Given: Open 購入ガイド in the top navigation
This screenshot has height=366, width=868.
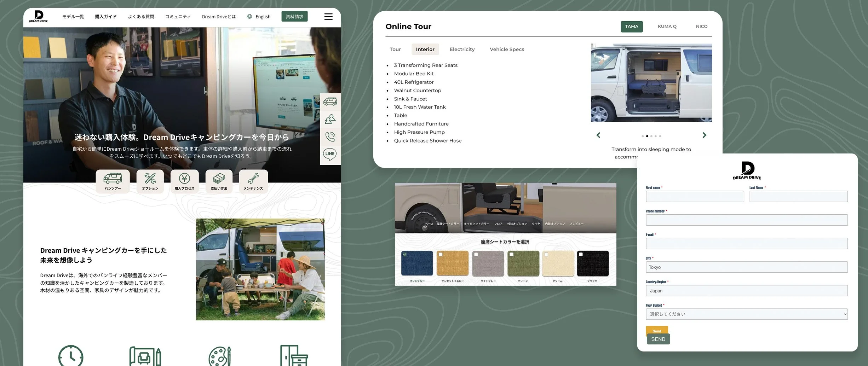Looking at the screenshot, I should pos(106,17).
